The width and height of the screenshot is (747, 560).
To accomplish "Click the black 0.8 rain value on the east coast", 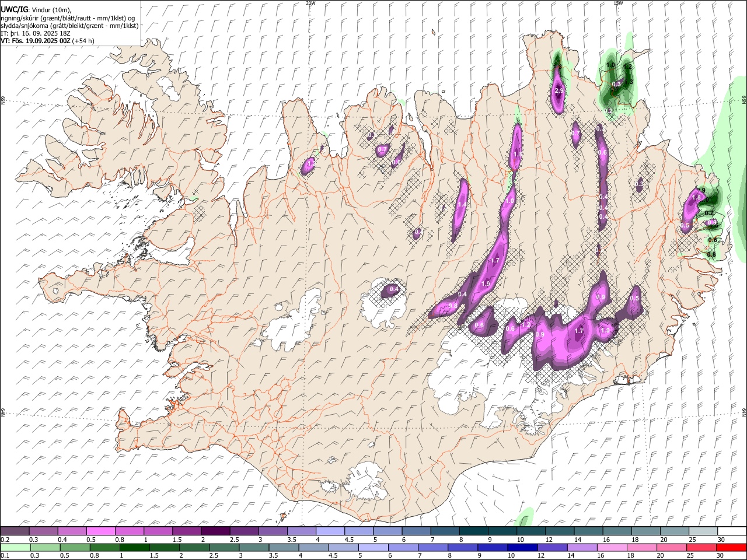I will click(711, 254).
